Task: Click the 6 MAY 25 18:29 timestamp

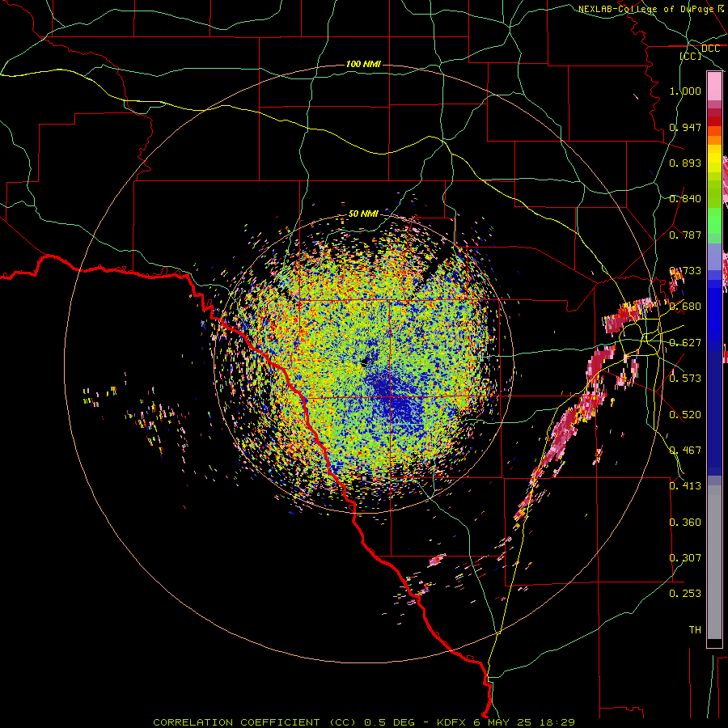Action: click(x=524, y=722)
